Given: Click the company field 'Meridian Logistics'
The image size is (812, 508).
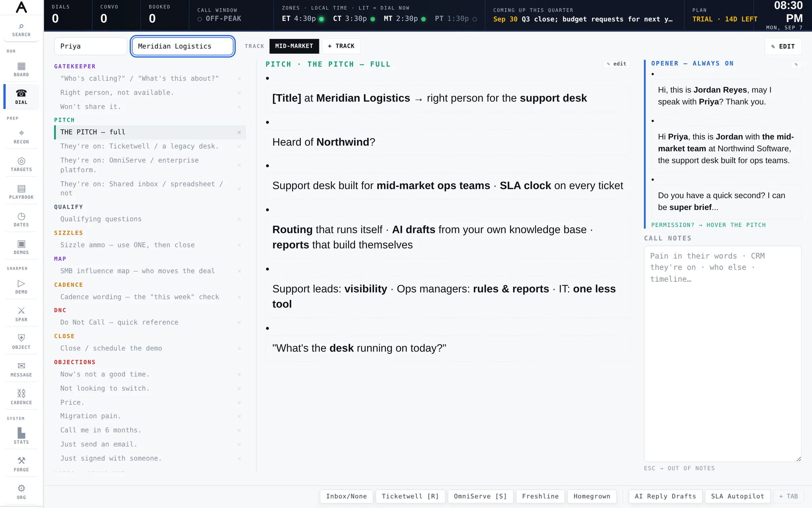Looking at the screenshot, I should click(x=183, y=46).
